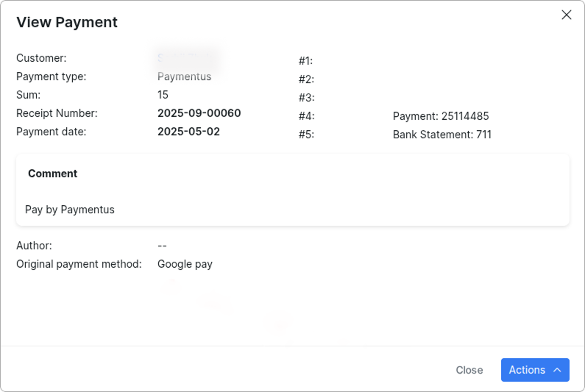Open the Actions dropdown menu
The image size is (585, 392).
[x=535, y=370]
